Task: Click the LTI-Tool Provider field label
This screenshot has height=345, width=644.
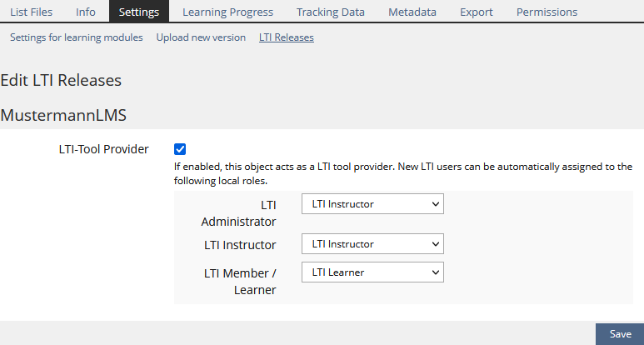Action: pyautogui.click(x=104, y=149)
